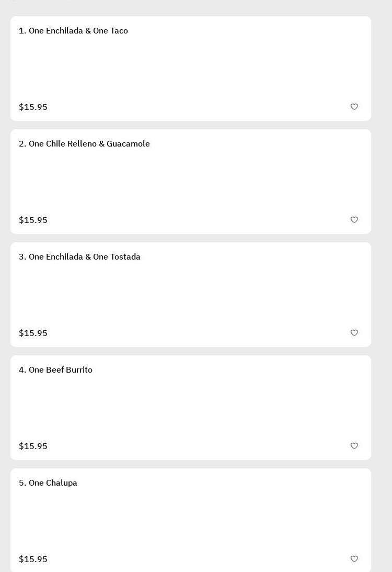Click blank space in the One Chalupa card
This screenshot has width=392, height=572.
pos(191,521)
